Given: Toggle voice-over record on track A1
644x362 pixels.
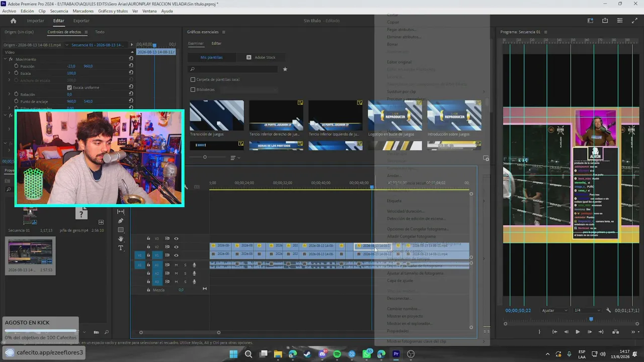Looking at the screenshot, I should tap(194, 265).
